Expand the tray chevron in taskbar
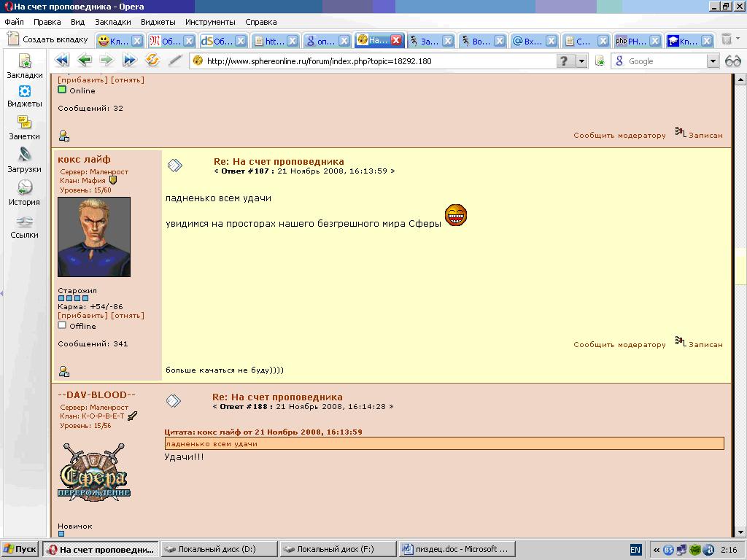This screenshot has height=560, width=747. tap(656, 550)
